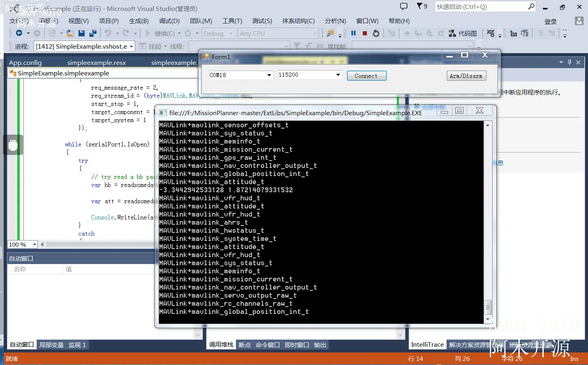Viewport: 588px width, 365px height.
Task: Click the Show Next Statement arrow icon
Action: point(407,33)
